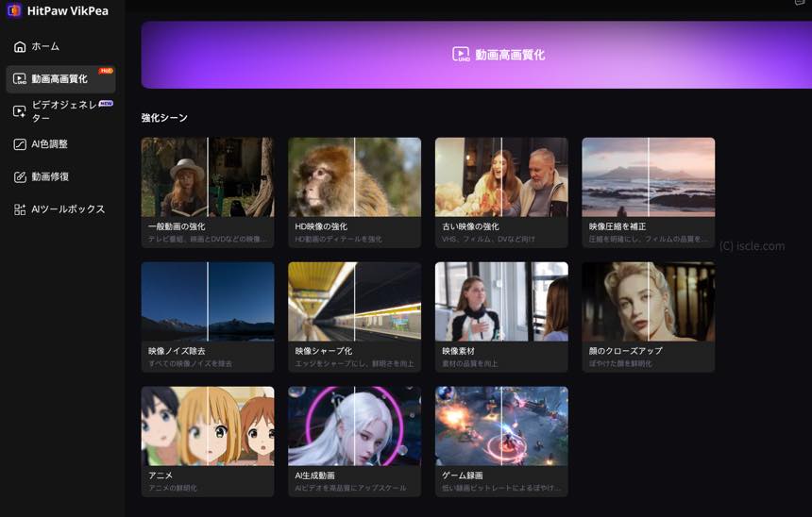Click the AIツールボックス grid icon

point(20,209)
